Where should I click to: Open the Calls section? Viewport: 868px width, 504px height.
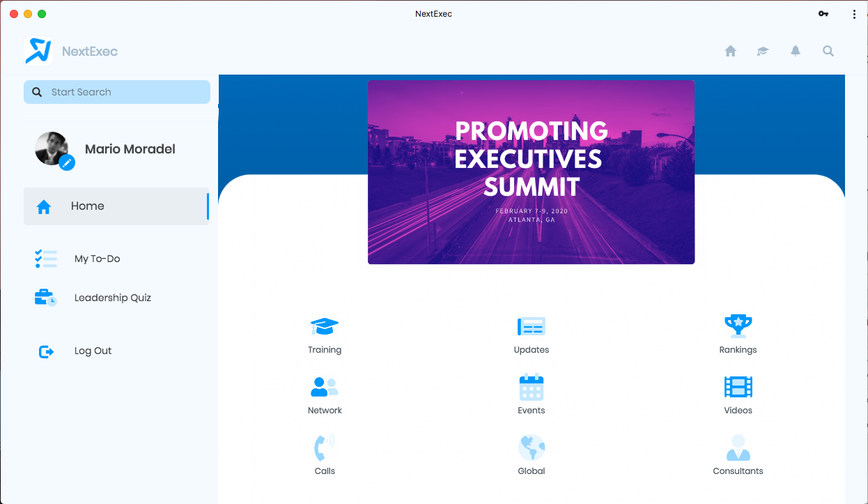[325, 455]
